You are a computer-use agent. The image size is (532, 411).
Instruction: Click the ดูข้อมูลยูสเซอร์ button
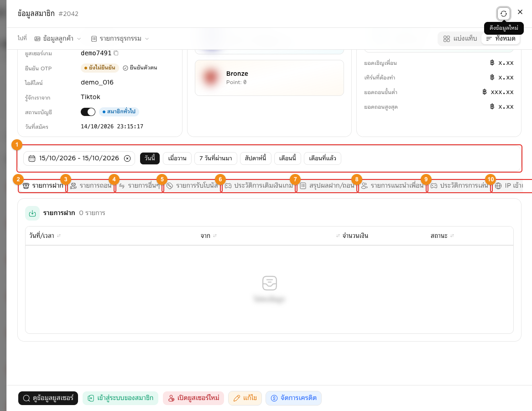click(48, 398)
